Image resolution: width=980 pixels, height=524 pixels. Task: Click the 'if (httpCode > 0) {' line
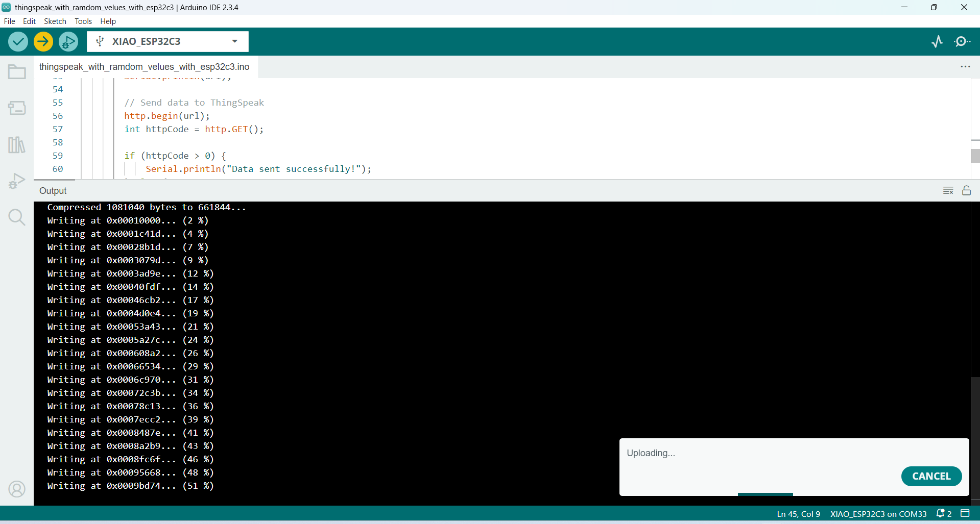pos(175,156)
